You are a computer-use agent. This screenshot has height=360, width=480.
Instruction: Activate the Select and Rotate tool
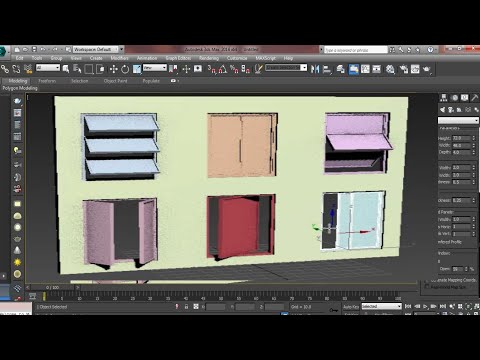[125, 69]
